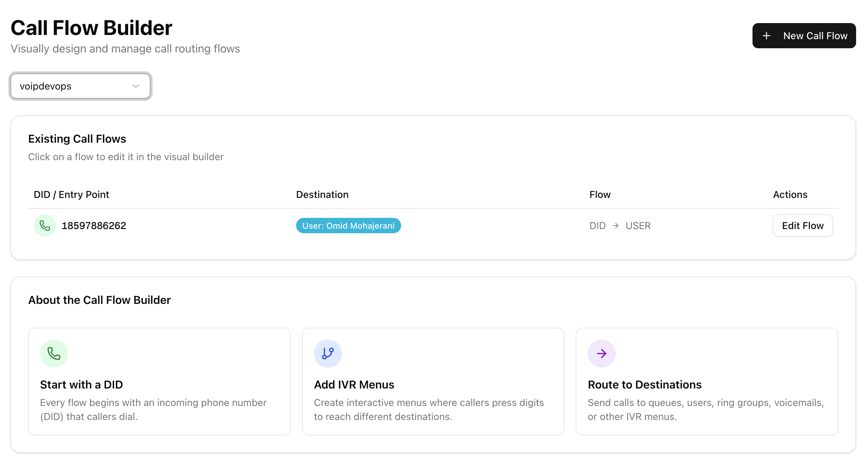Click the Flow column header
868x463 pixels.
pos(600,194)
